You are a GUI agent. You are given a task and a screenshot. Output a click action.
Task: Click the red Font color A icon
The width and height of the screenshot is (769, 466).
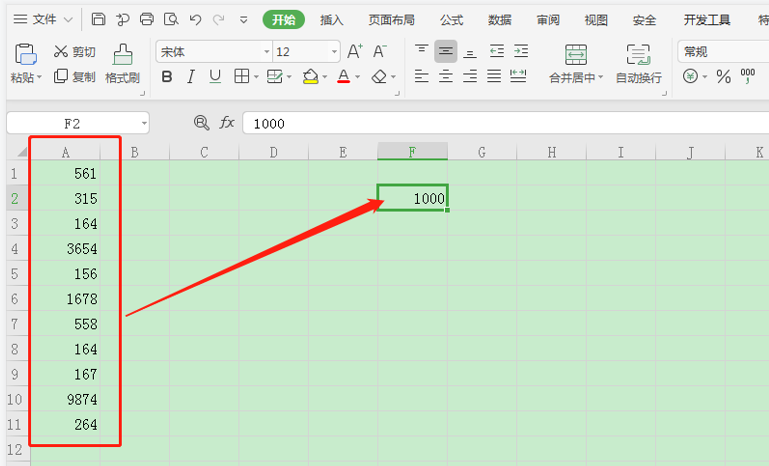coord(344,77)
